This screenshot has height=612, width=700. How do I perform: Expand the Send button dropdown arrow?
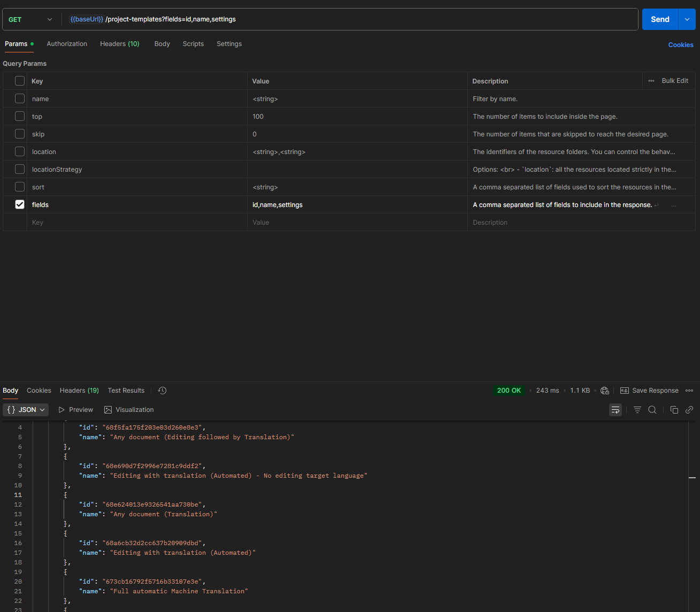pyautogui.click(x=687, y=19)
